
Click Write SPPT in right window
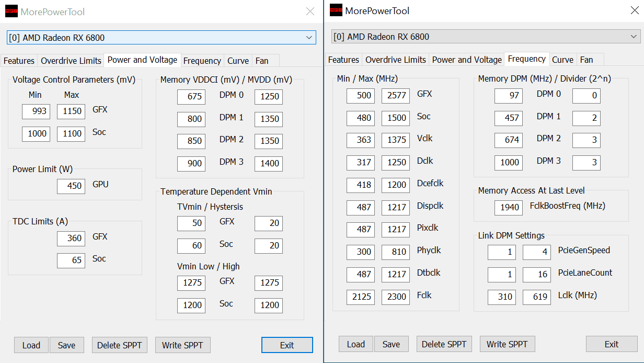click(x=508, y=344)
